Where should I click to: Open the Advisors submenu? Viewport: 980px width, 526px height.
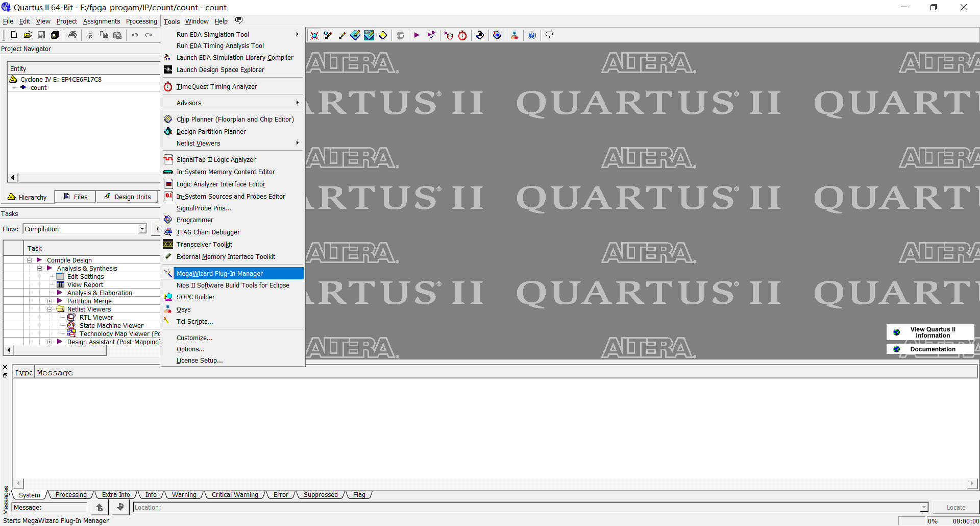tap(233, 103)
